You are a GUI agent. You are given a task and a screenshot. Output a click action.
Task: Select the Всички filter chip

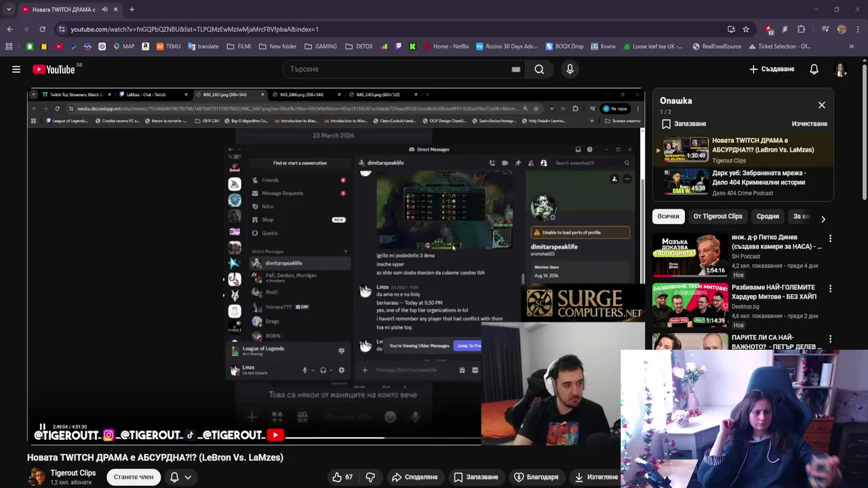click(x=668, y=216)
